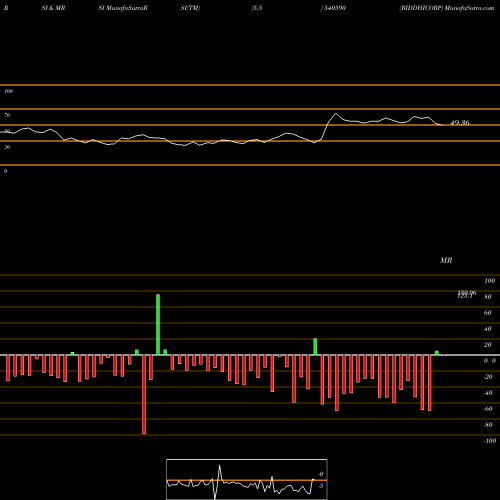Screen dimensions: 500x500
Task: Click the longest red MR bar reaching -100
Action: click(144, 394)
